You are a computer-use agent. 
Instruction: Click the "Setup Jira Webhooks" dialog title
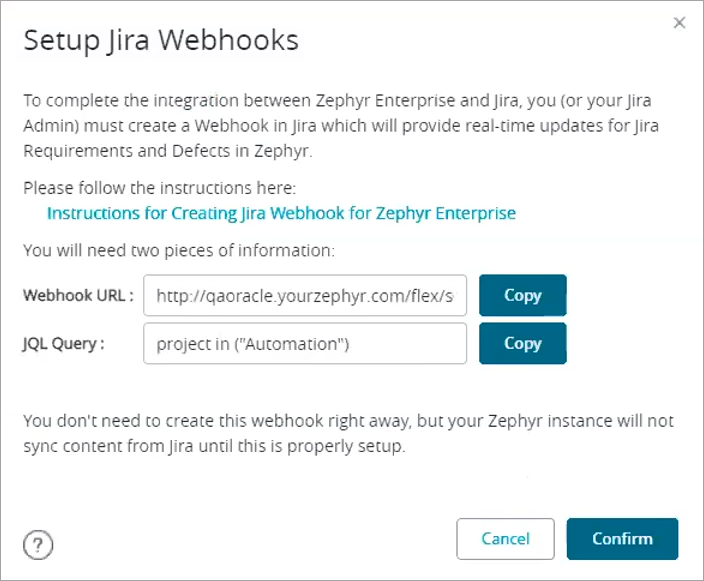[161, 41]
